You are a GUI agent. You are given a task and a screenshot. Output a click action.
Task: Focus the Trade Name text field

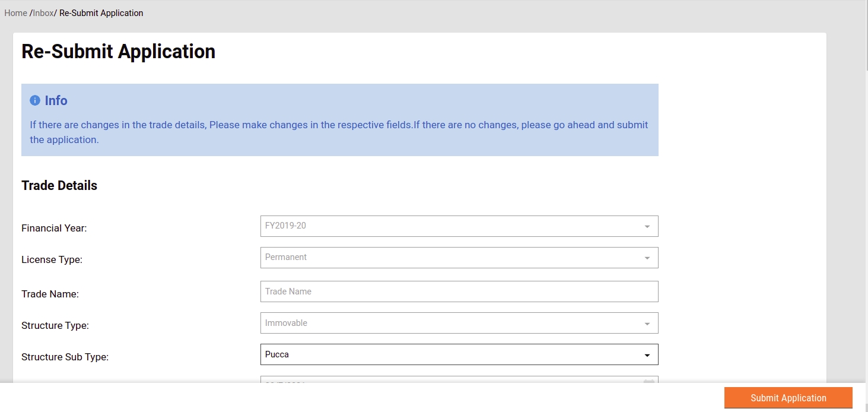(x=459, y=291)
